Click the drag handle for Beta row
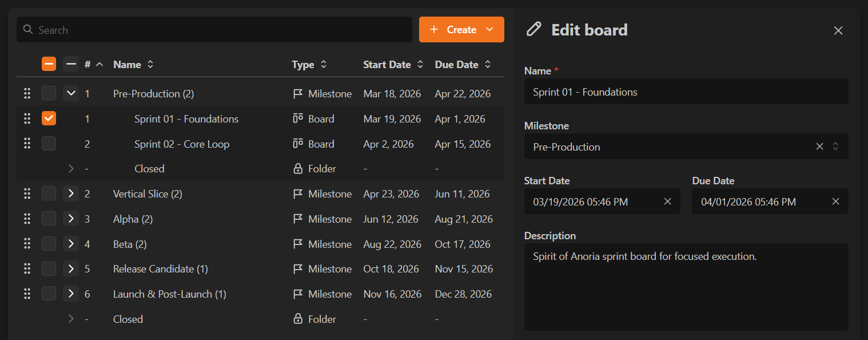 pos(27,244)
